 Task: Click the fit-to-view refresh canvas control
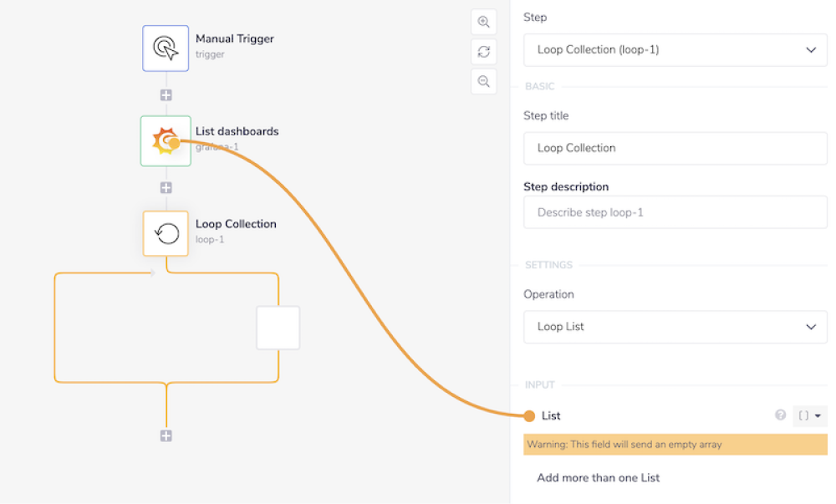pyautogui.click(x=483, y=51)
